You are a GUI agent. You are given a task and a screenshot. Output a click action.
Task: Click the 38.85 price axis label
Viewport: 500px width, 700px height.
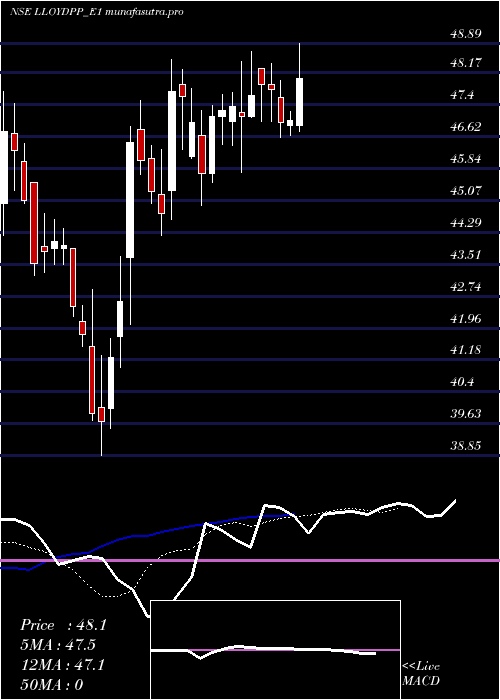click(x=466, y=446)
